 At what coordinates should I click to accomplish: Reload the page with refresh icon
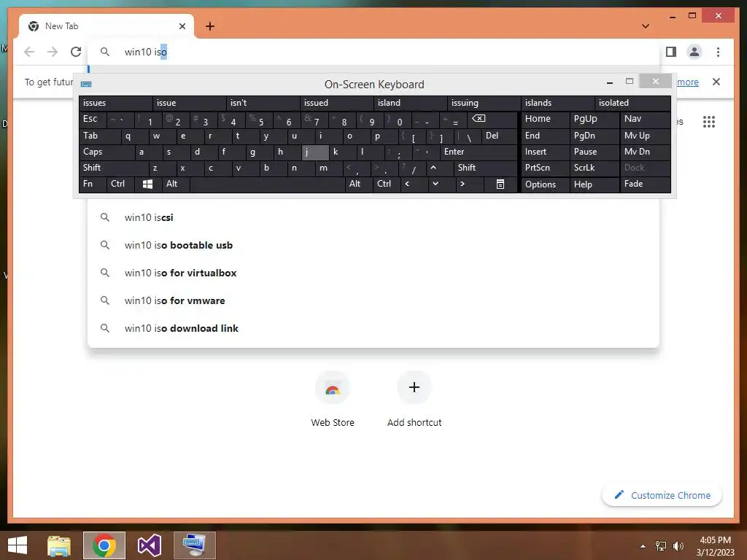point(76,52)
